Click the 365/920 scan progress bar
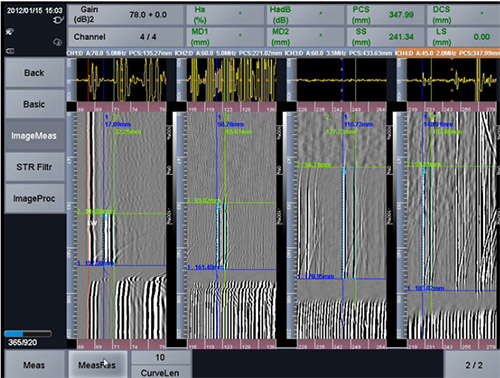 coord(28,333)
